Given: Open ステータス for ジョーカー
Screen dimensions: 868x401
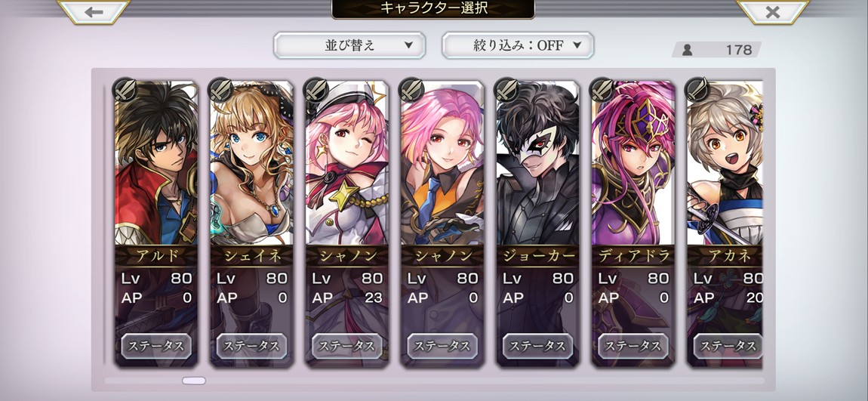Looking at the screenshot, I should tap(537, 346).
